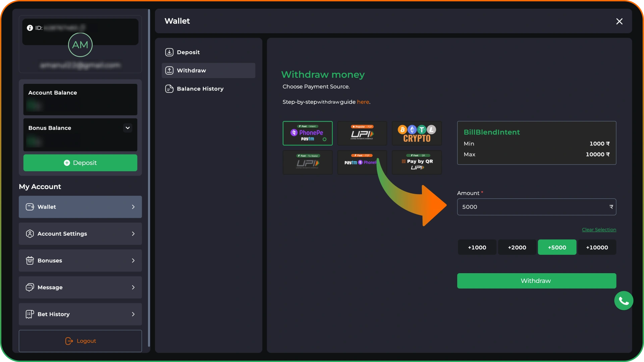Click the green phone support button
The width and height of the screenshot is (644, 362).
tap(624, 301)
